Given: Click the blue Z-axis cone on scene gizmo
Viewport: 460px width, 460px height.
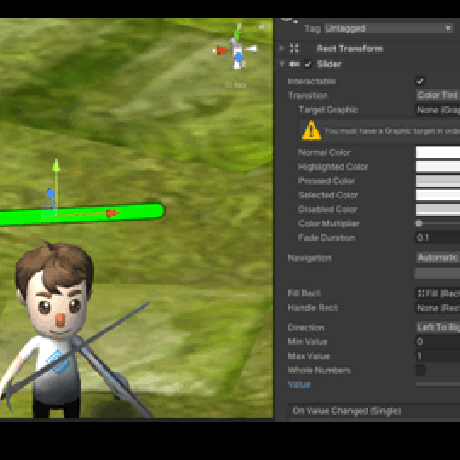Looking at the screenshot, I should tap(239, 58).
